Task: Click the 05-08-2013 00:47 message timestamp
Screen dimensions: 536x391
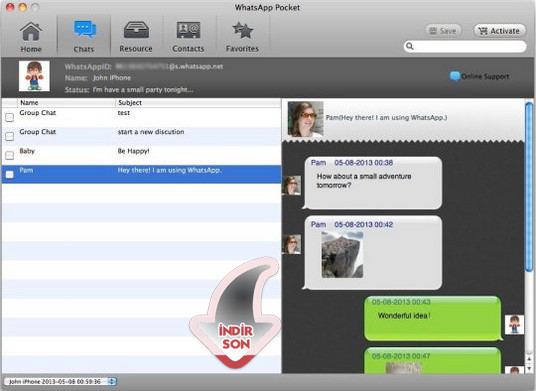Action: (x=401, y=356)
